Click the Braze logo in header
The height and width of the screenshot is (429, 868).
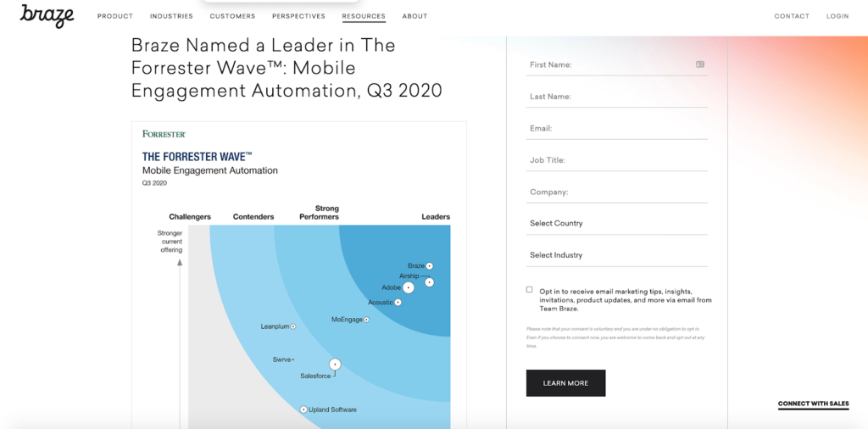click(47, 16)
